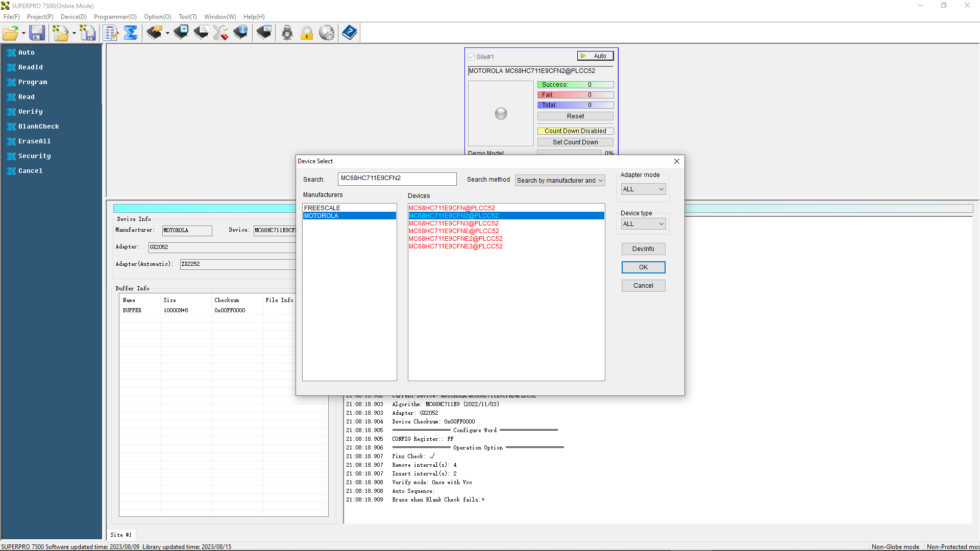Image resolution: width=980 pixels, height=551 pixels.
Task: Click the globe with gear icon
Action: tap(327, 33)
